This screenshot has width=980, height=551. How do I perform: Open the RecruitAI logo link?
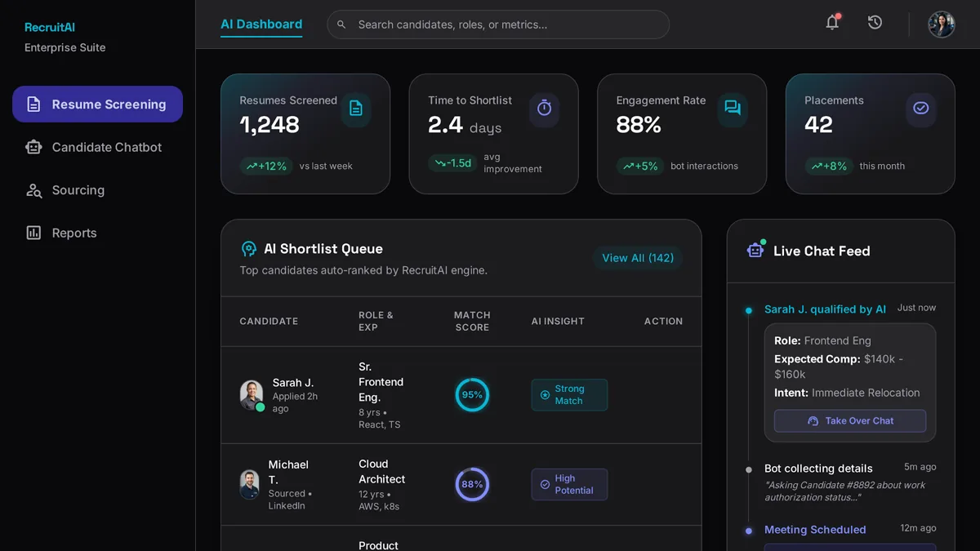pyautogui.click(x=50, y=27)
